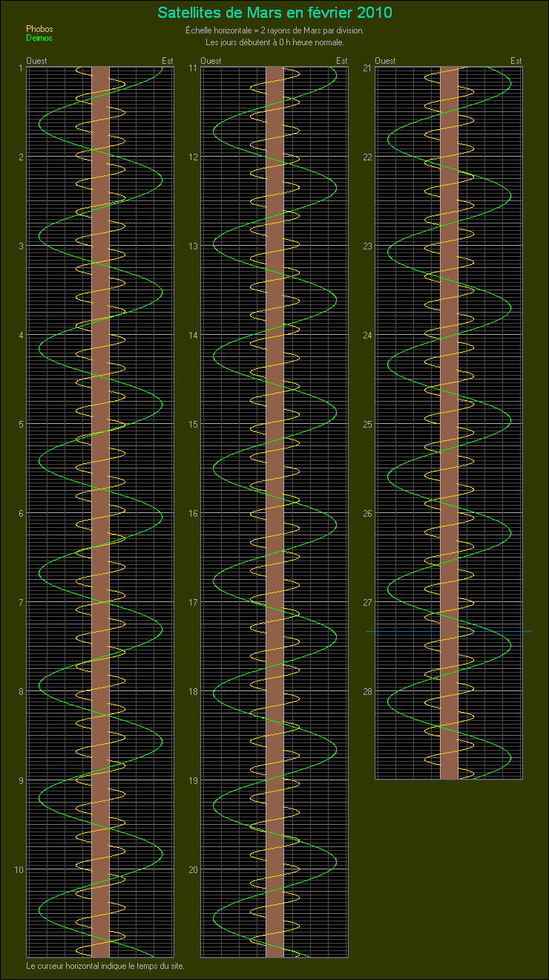Click the 'Ouest' label above the first chart
The width and height of the screenshot is (549, 980).
click(36, 61)
